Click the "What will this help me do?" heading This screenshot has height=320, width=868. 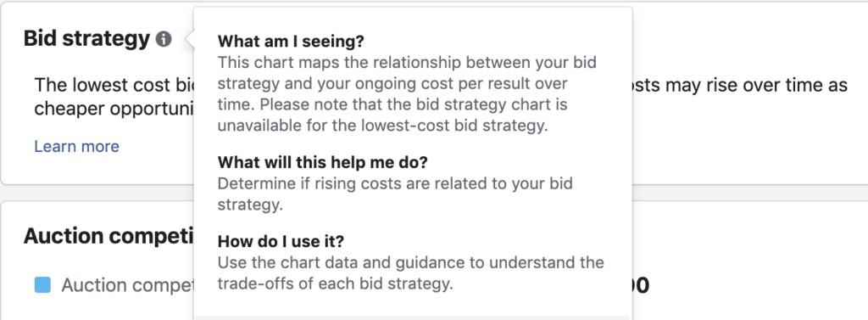pos(323,162)
